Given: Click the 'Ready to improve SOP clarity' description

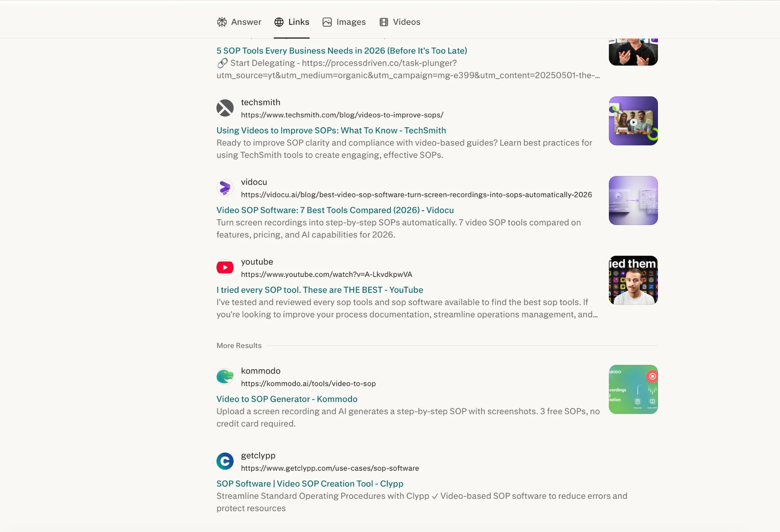Looking at the screenshot, I should (x=404, y=149).
